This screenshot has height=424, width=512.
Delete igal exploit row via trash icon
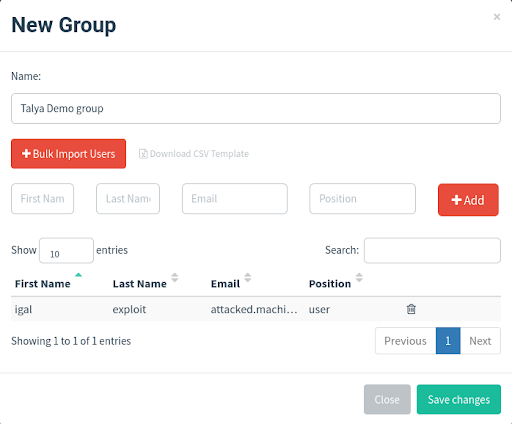pos(411,309)
